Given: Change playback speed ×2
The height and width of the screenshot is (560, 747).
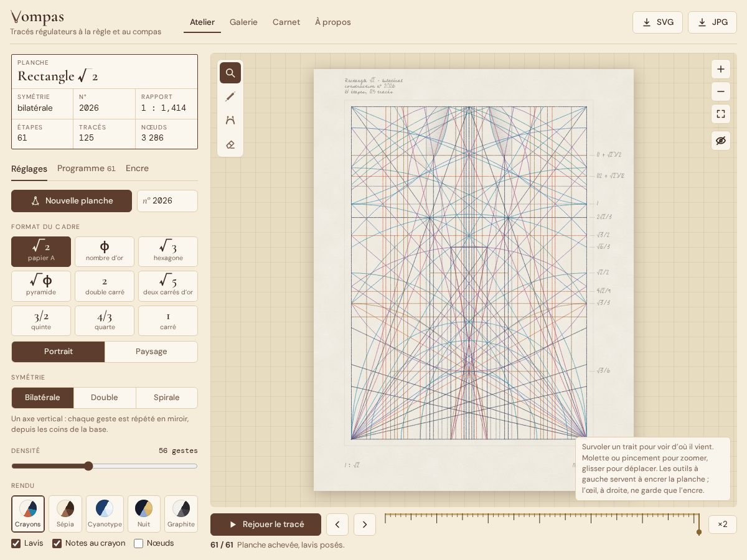Looking at the screenshot, I should click(723, 525).
